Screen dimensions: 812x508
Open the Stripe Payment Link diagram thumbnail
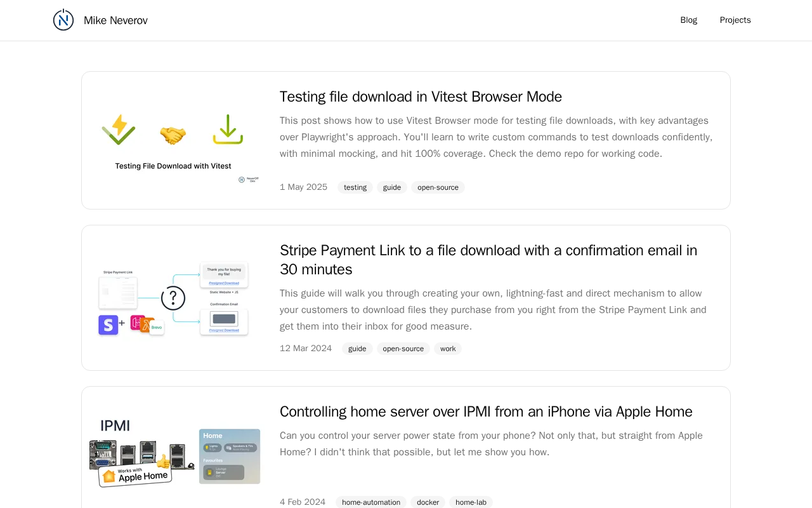point(173,298)
